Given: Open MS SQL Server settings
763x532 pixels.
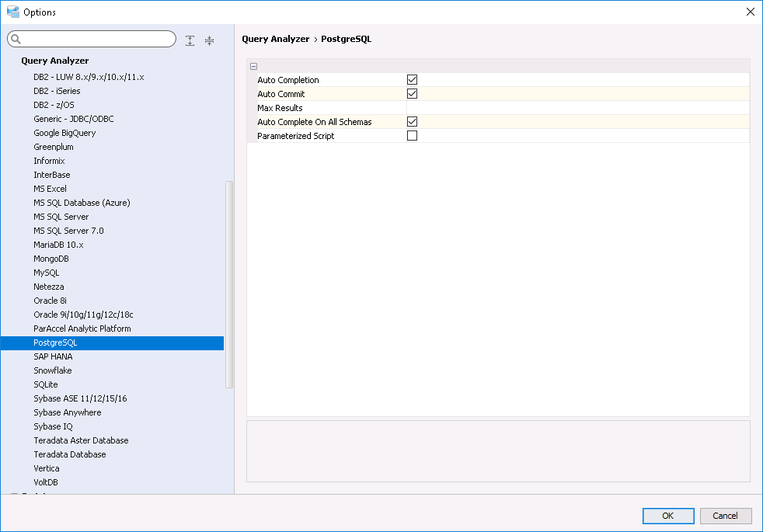Looking at the screenshot, I should 61,217.
